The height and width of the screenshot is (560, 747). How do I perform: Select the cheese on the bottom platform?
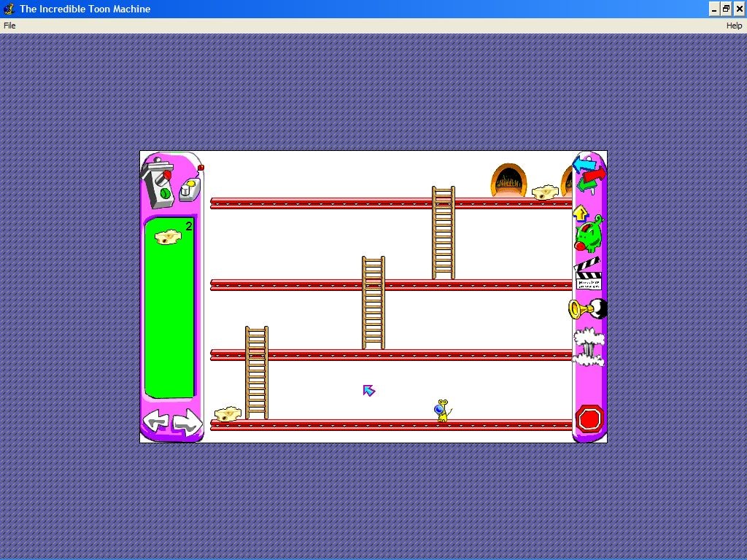point(228,414)
